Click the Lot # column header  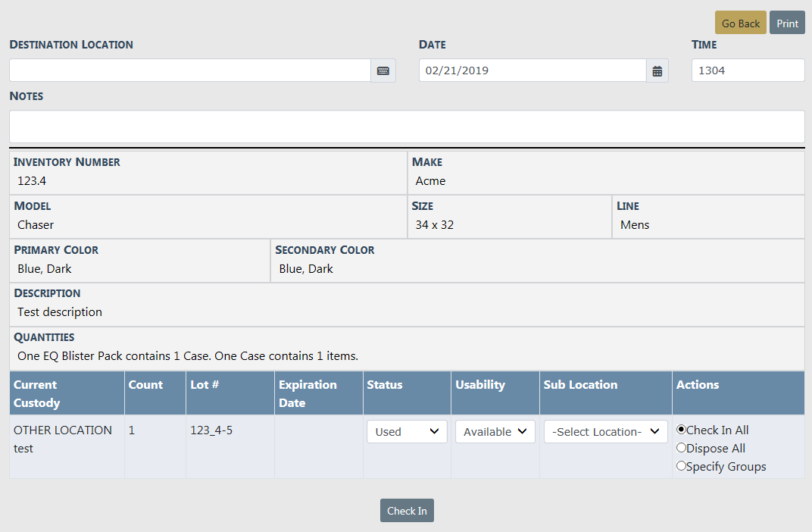click(x=205, y=385)
